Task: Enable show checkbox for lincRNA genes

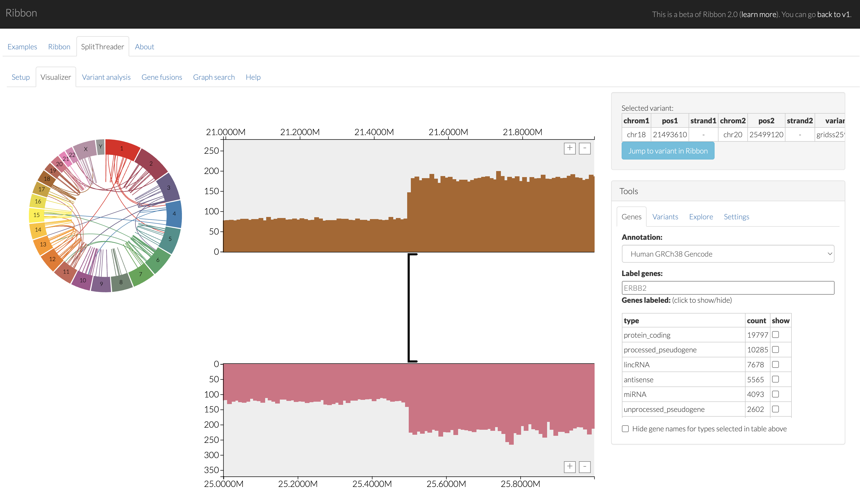Action: coord(775,364)
